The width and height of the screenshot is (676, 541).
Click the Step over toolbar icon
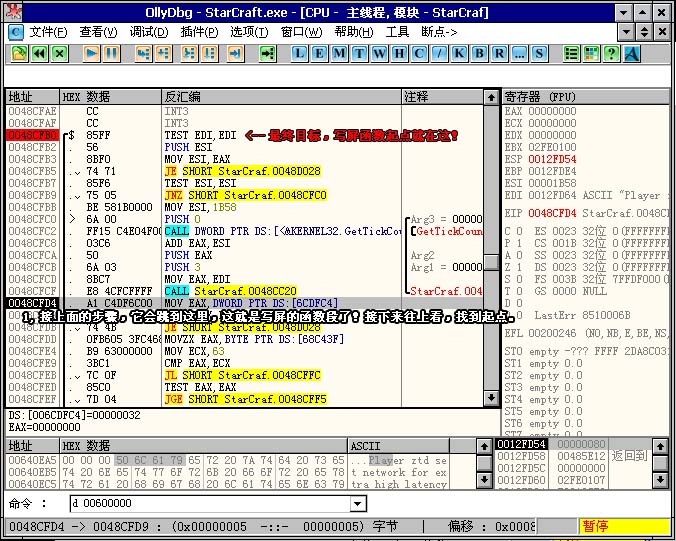[x=164, y=54]
